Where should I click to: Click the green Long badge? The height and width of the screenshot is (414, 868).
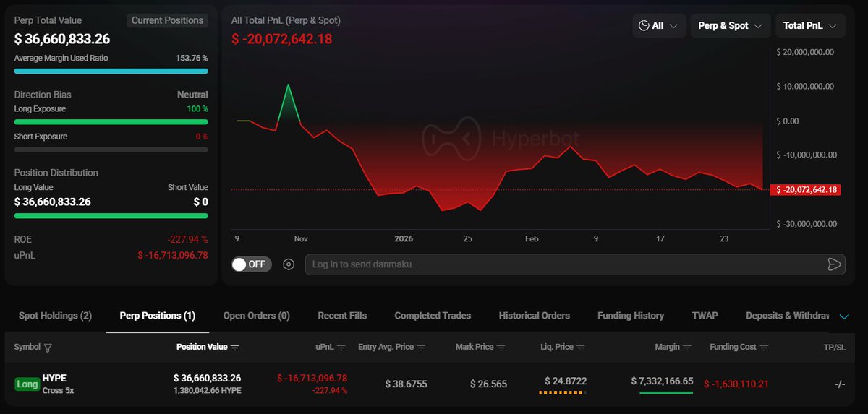click(27, 384)
